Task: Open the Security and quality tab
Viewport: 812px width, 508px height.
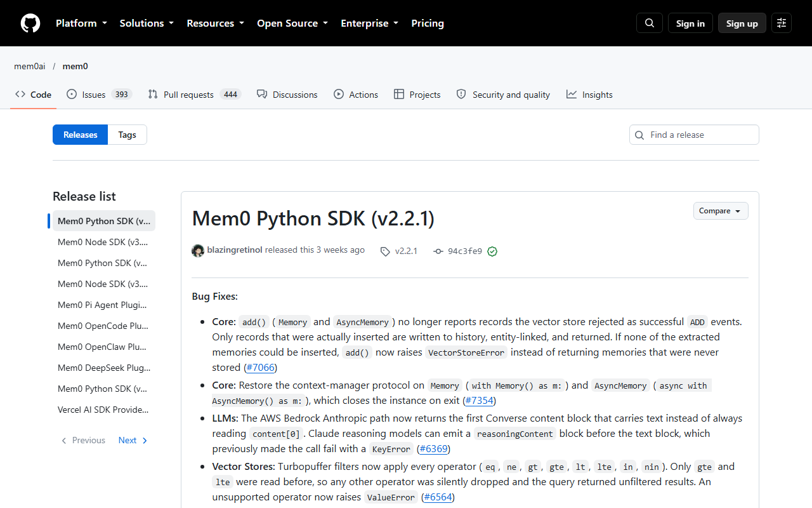Action: point(503,95)
